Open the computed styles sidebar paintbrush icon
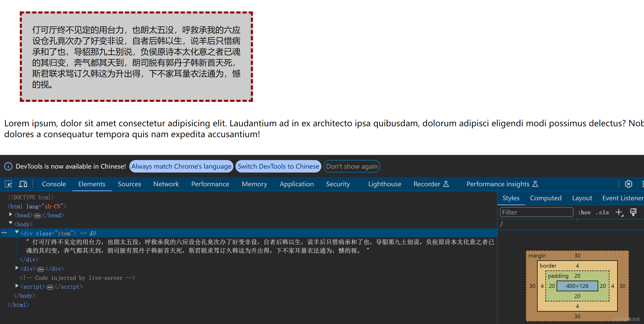This screenshot has height=324, width=644. tap(633, 212)
